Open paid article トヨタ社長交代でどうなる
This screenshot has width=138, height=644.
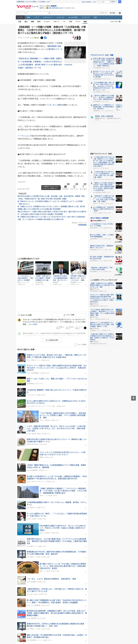[x=102, y=225]
